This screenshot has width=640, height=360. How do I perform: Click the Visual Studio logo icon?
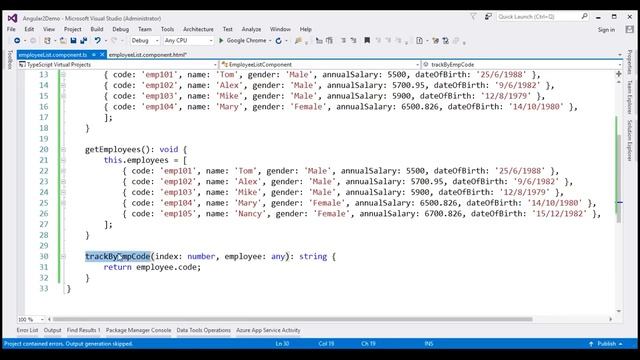click(12, 18)
